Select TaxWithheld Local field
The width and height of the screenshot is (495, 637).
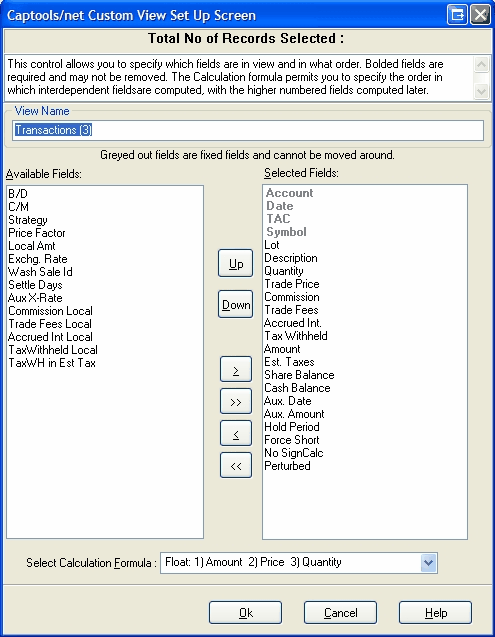tap(53, 350)
